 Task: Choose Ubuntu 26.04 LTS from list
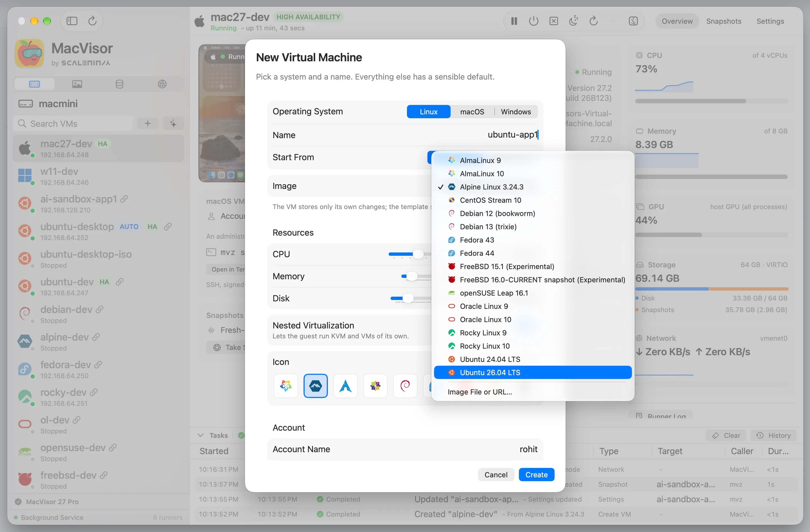(x=533, y=372)
